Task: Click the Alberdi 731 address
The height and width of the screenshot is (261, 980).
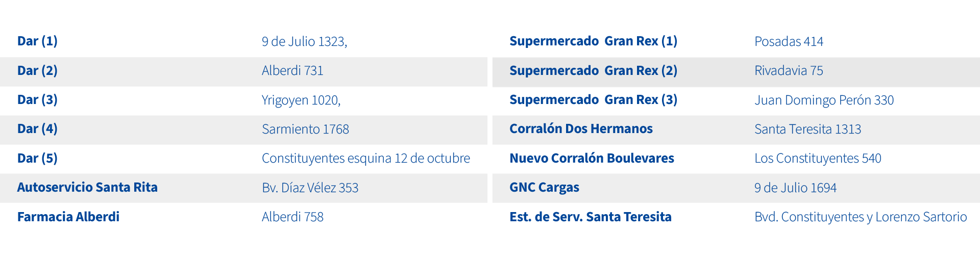Action: (292, 71)
